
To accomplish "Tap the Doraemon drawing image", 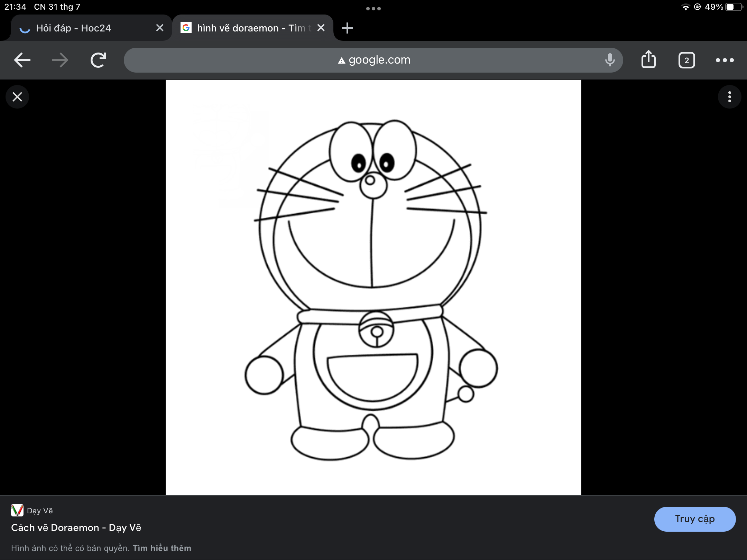I will (x=373, y=287).
